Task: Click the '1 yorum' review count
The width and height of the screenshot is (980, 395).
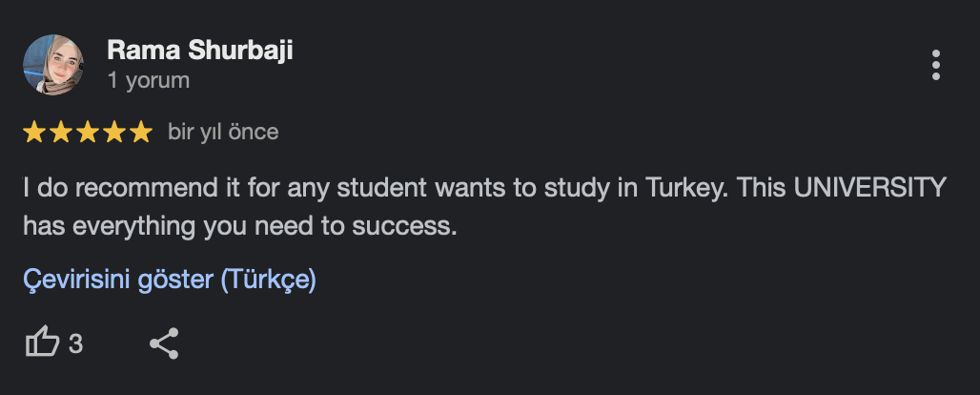Action: [x=148, y=81]
